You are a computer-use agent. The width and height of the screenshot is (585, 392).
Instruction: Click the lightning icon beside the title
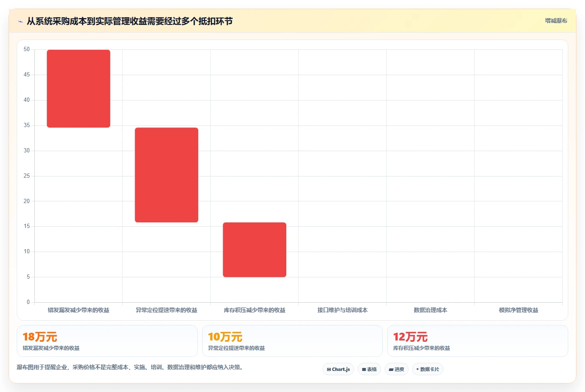[x=20, y=21]
